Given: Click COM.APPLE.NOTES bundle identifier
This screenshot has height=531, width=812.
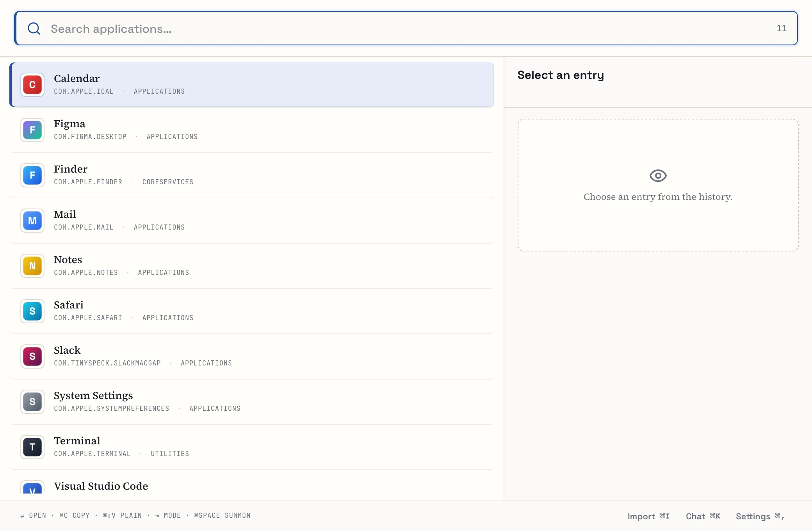Looking at the screenshot, I should point(86,273).
